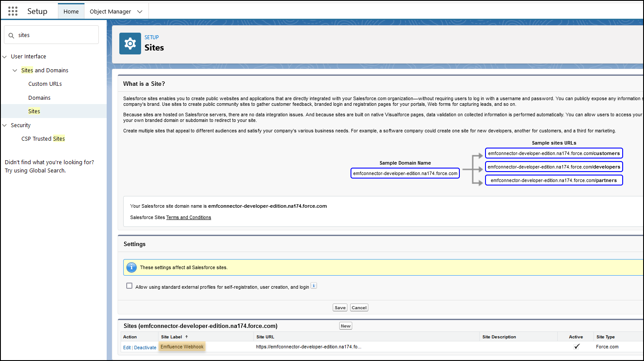The image size is (644, 361).
Task: Collapse the Security section
Action: click(x=5, y=125)
